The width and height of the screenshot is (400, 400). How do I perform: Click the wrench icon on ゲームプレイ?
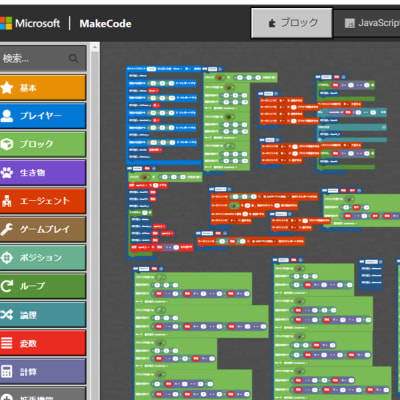[x=7, y=229]
